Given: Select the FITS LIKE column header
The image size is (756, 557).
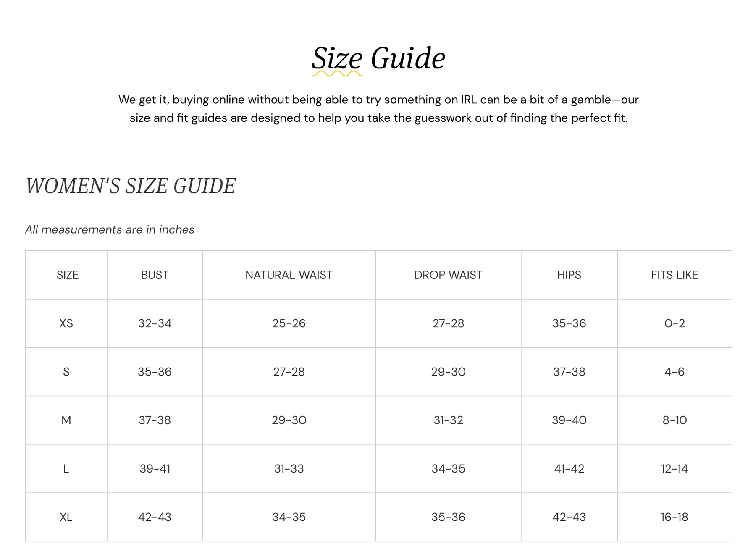Looking at the screenshot, I should pos(674,275).
